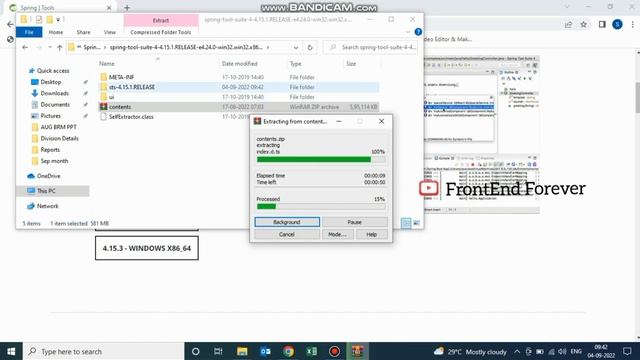
Task: Open Documents in navigation pane
Action: pyautogui.click(x=55, y=104)
